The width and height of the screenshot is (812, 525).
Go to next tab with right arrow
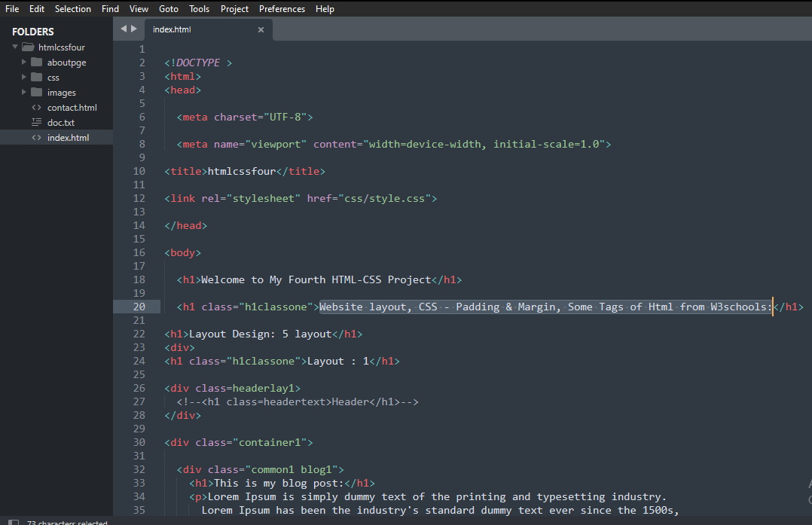[x=133, y=29]
